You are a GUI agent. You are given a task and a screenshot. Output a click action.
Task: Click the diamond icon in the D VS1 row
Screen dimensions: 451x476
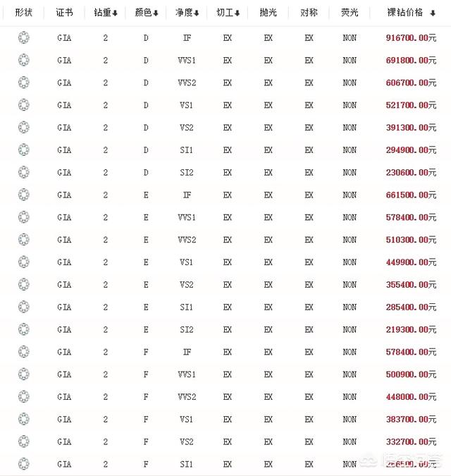[24, 105]
